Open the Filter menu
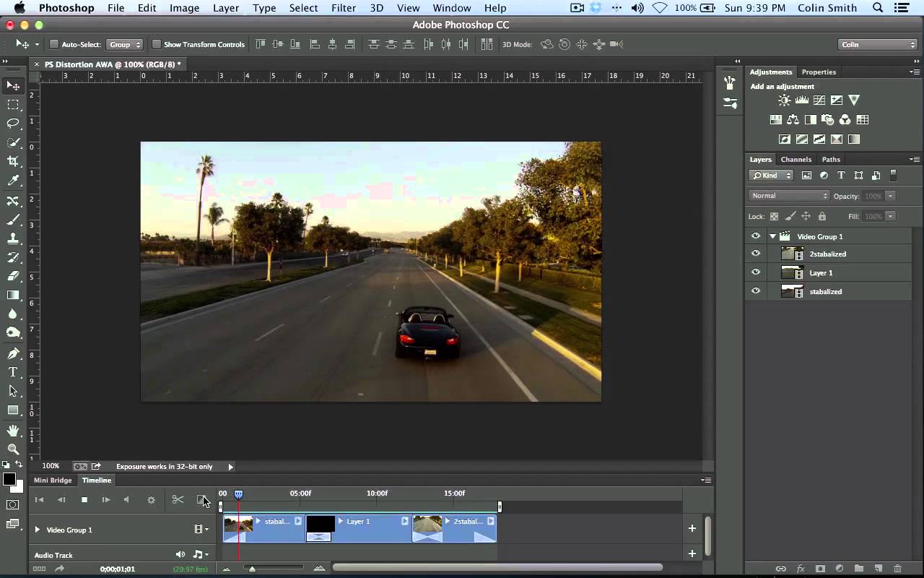 coord(343,8)
